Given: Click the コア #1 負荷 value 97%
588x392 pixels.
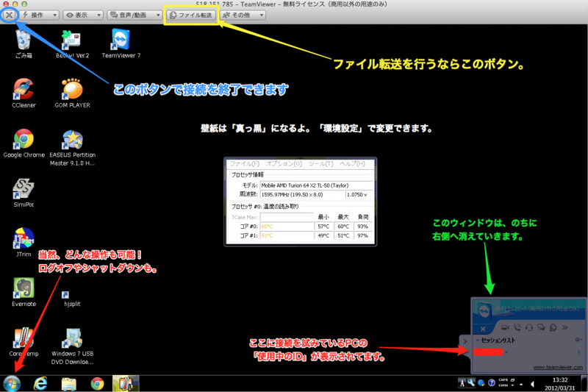Looking at the screenshot, I should [362, 236].
